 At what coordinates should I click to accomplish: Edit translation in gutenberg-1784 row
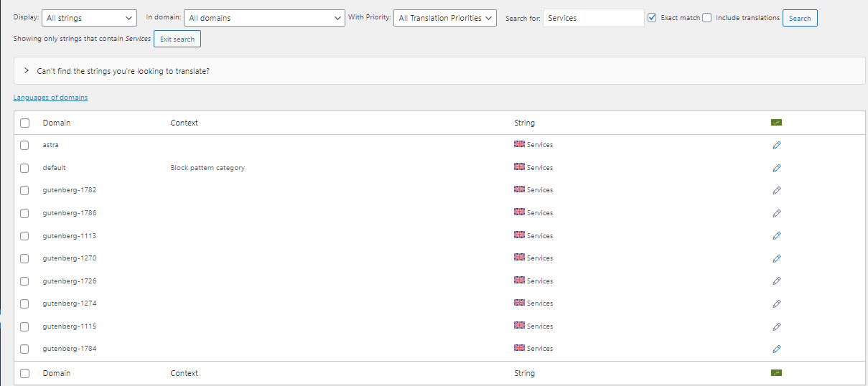(x=776, y=349)
